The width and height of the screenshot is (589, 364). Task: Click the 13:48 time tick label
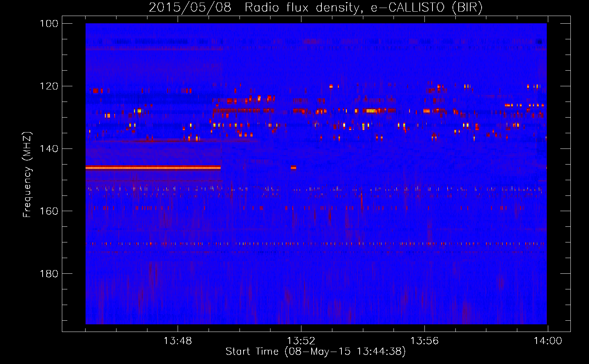coord(178,341)
